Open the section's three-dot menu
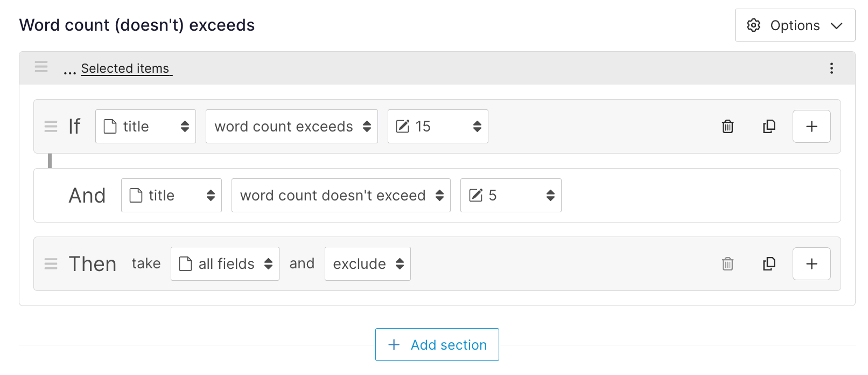This screenshot has height=375, width=868. pyautogui.click(x=831, y=68)
